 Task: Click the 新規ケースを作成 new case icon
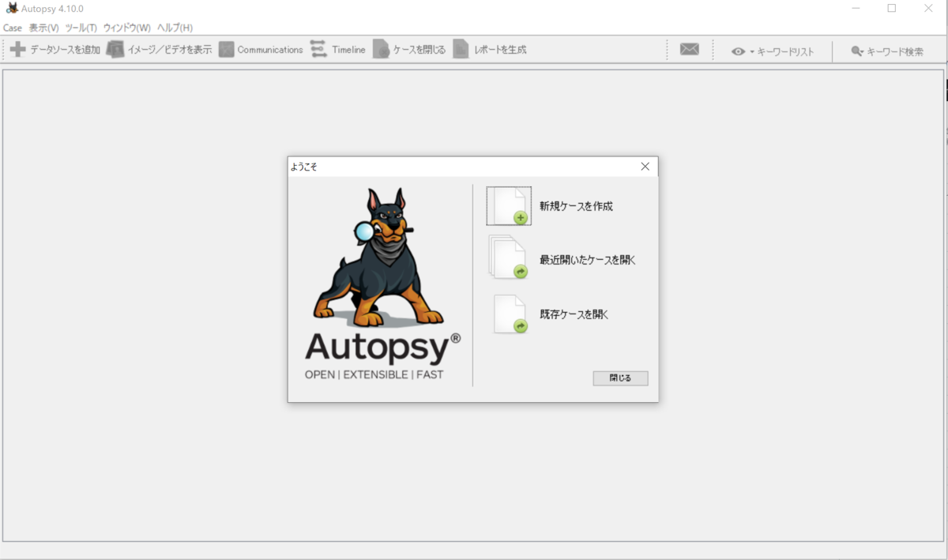pyautogui.click(x=509, y=205)
